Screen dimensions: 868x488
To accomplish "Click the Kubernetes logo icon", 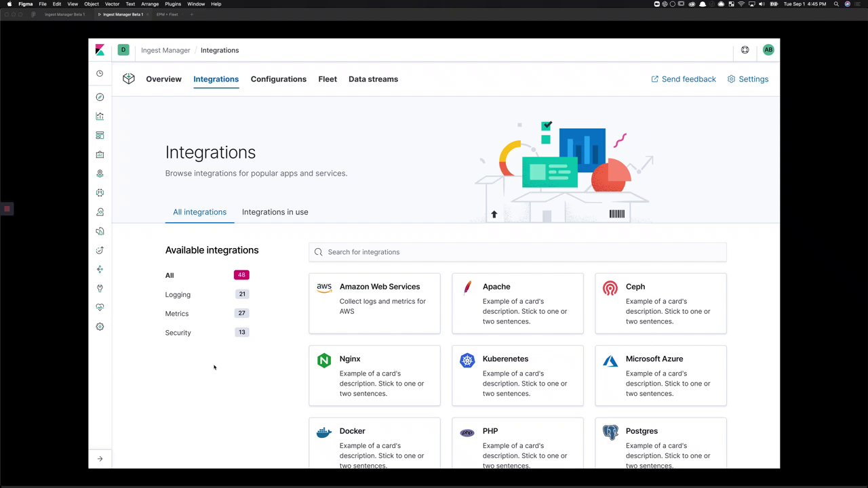I will point(467,361).
